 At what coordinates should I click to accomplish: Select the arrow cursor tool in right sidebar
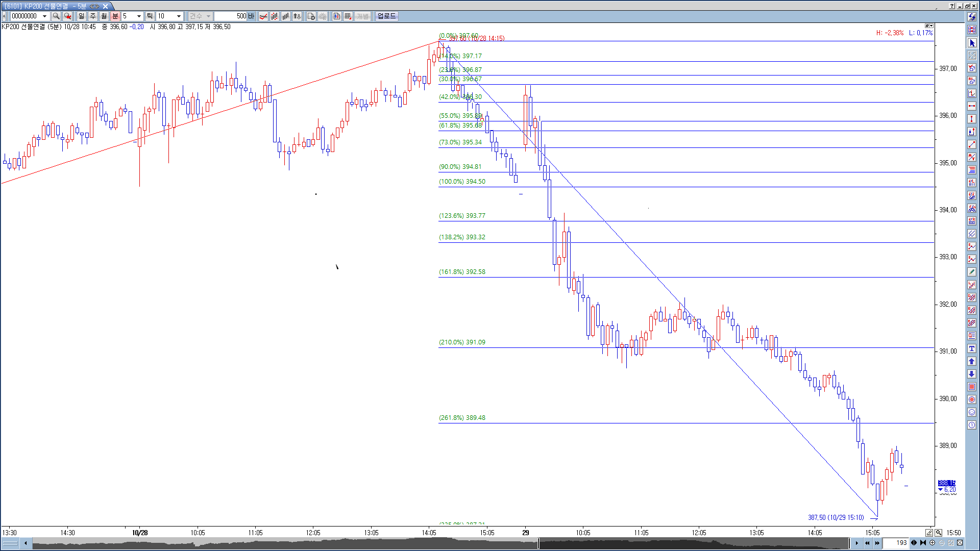(972, 43)
